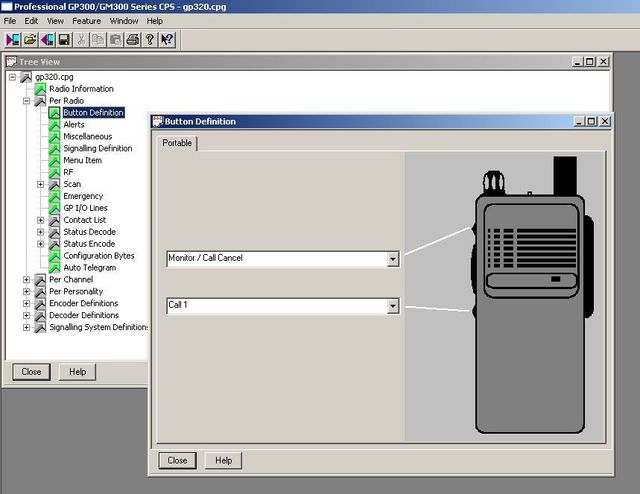640x494 pixels.
Task: Open the Edit menu
Action: (31, 21)
